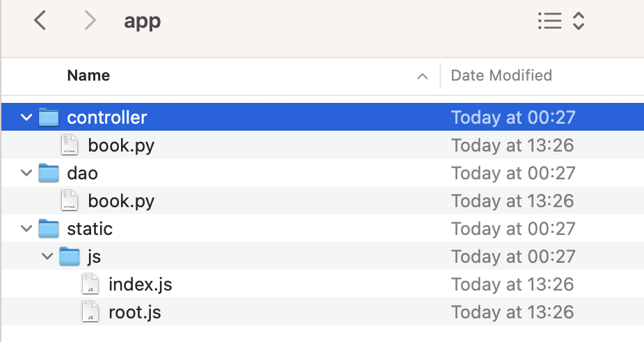
Task: Go back with the left arrow
Action: pyautogui.click(x=40, y=21)
